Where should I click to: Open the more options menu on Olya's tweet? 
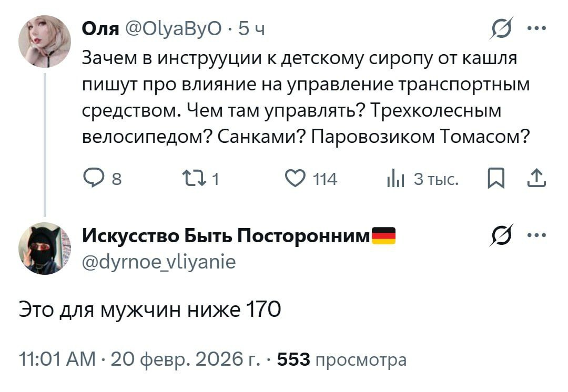tap(538, 29)
